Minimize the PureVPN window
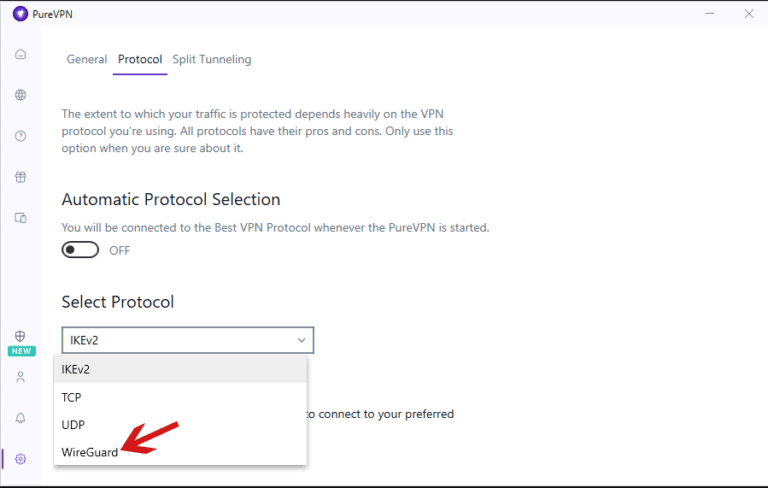 pyautogui.click(x=710, y=14)
